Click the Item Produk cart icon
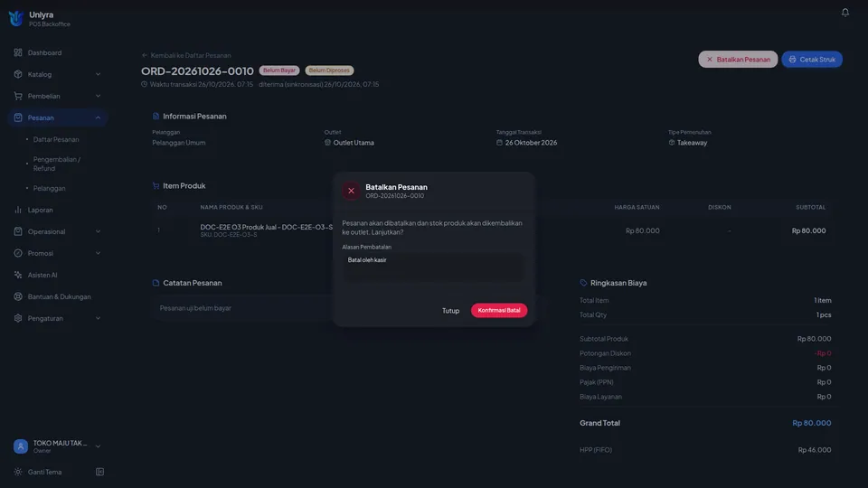The height and width of the screenshot is (488, 868). 156,186
